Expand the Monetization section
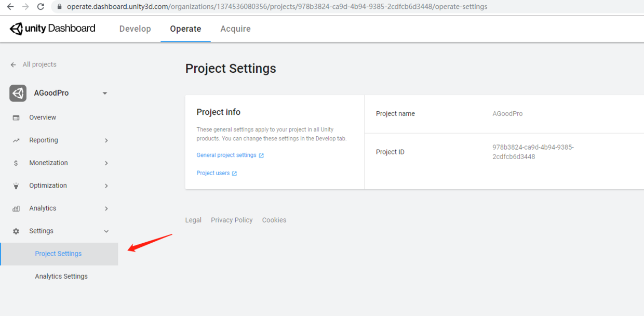Viewport: 644px width, 316px height. 106,163
